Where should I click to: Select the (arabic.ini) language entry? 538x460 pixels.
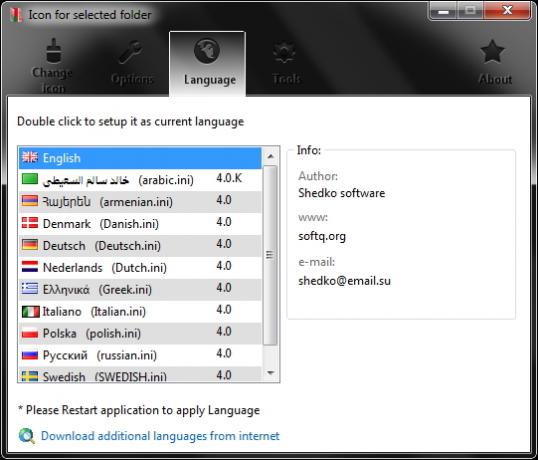(140, 180)
